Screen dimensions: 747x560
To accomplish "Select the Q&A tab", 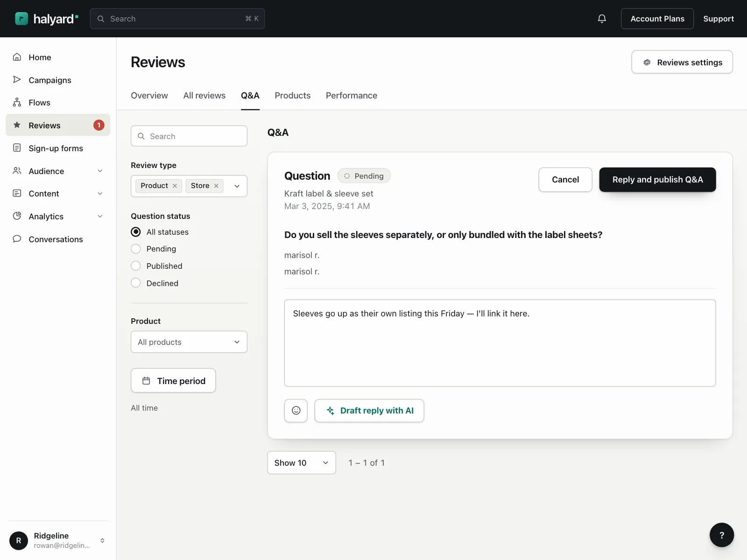I will point(250,96).
